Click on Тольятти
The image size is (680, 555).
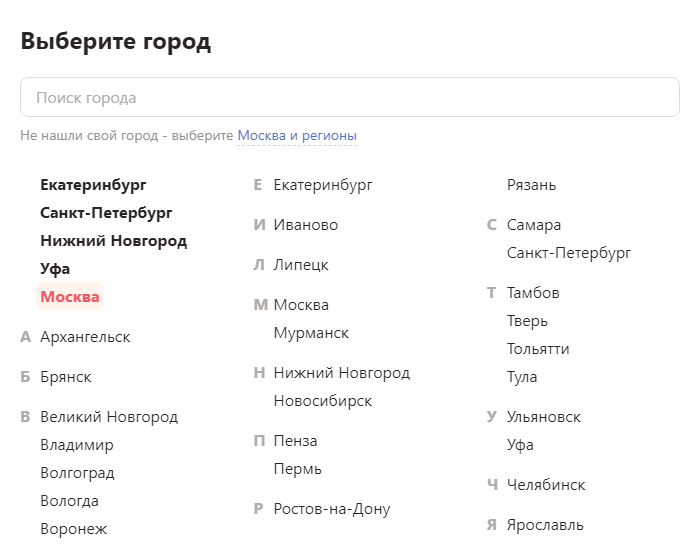538,349
